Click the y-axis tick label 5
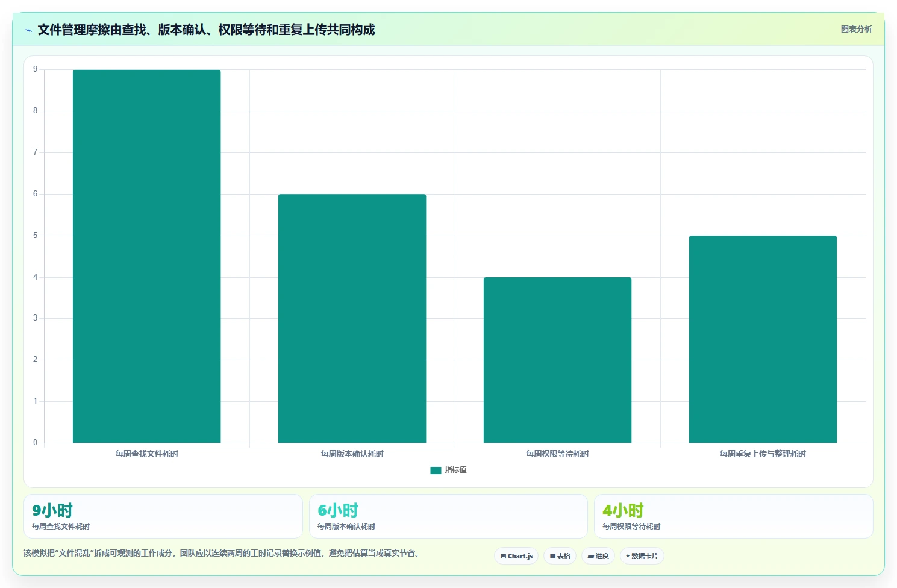The image size is (897, 588). (35, 236)
